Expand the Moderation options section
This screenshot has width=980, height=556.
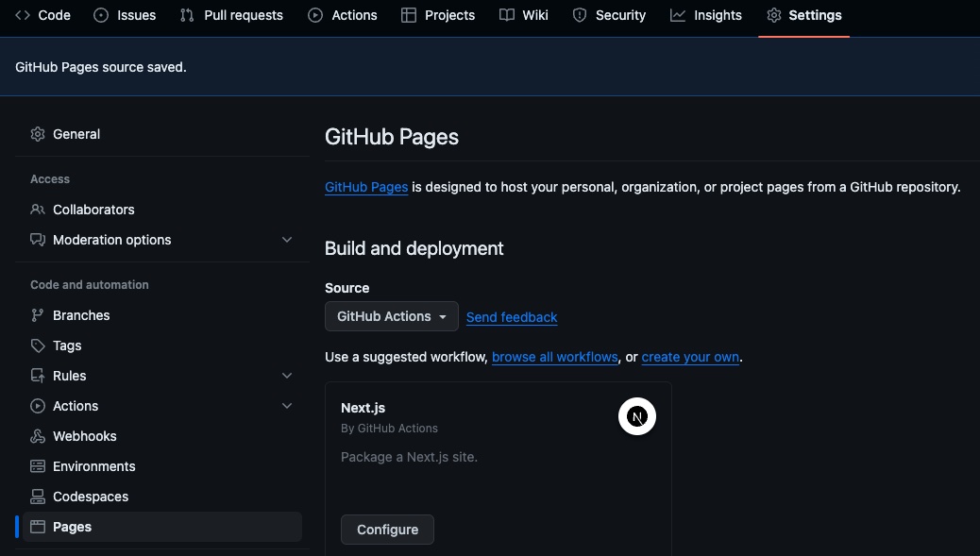[x=287, y=240]
